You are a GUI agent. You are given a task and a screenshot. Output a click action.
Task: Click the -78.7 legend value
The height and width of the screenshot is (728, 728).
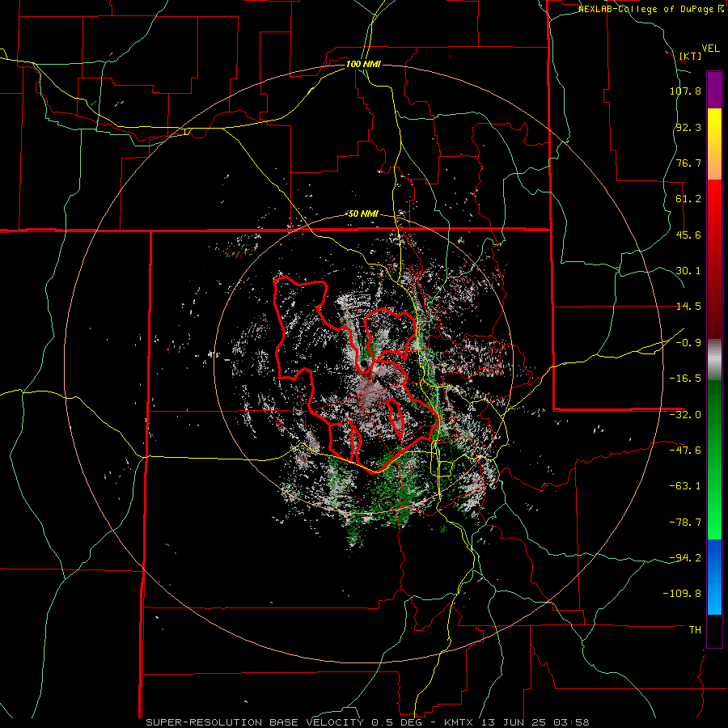[685, 523]
